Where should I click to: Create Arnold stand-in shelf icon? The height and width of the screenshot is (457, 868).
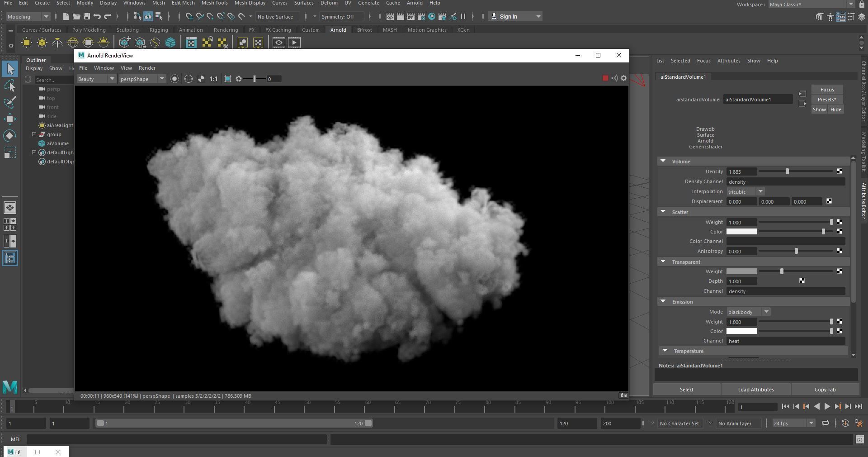point(125,43)
